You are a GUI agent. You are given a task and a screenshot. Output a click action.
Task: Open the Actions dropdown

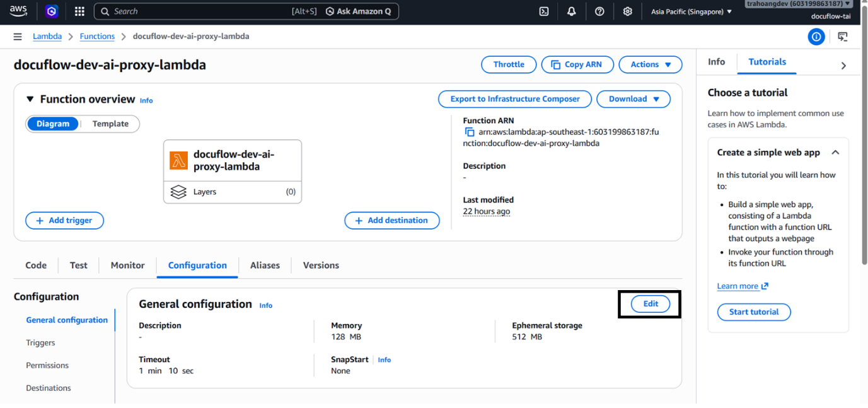click(651, 64)
